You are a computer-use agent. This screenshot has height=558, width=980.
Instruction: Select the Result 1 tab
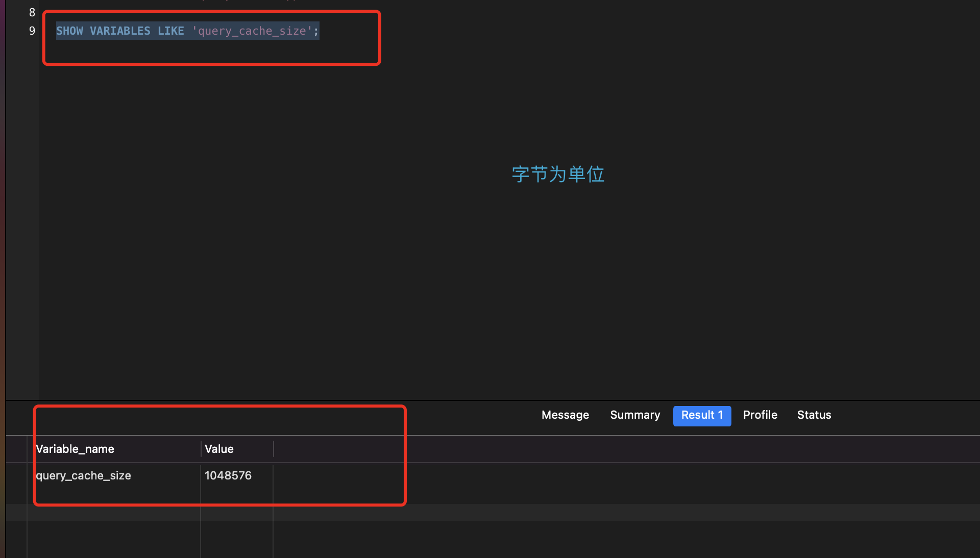point(702,415)
